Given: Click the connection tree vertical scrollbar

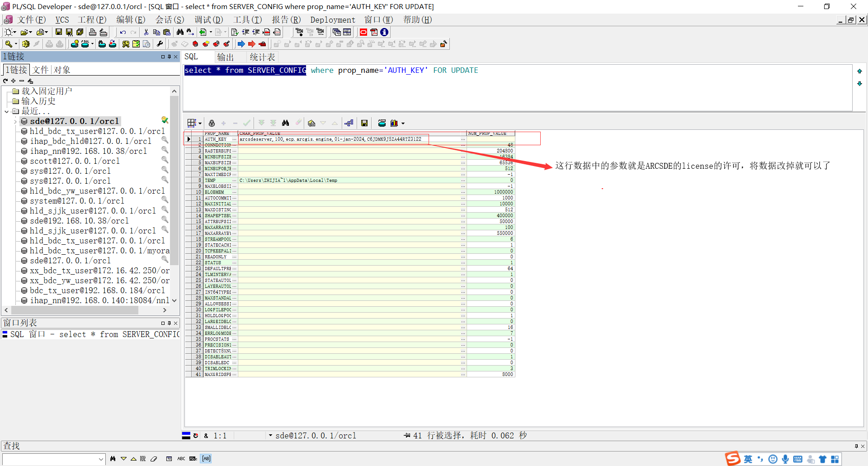Looking at the screenshot, I should [x=174, y=181].
